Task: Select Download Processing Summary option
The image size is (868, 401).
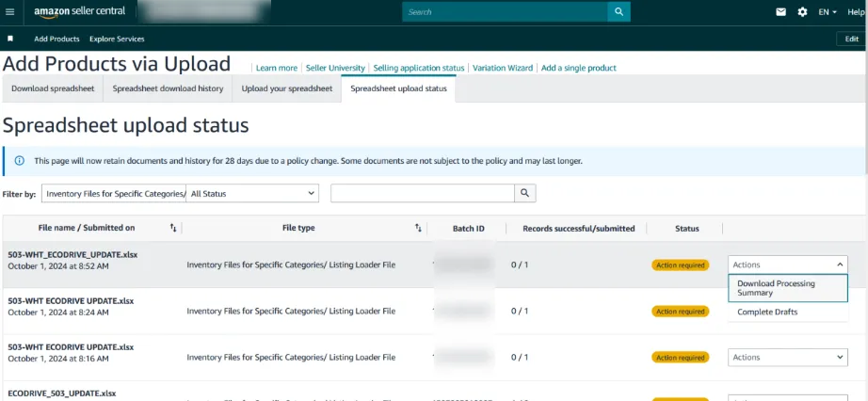Action: pyautogui.click(x=787, y=288)
